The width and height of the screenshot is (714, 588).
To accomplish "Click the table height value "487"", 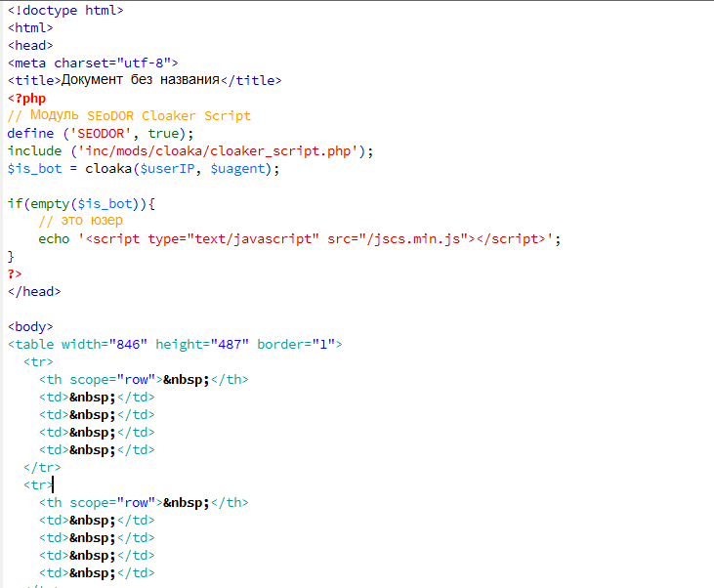I will pyautogui.click(x=233, y=345).
